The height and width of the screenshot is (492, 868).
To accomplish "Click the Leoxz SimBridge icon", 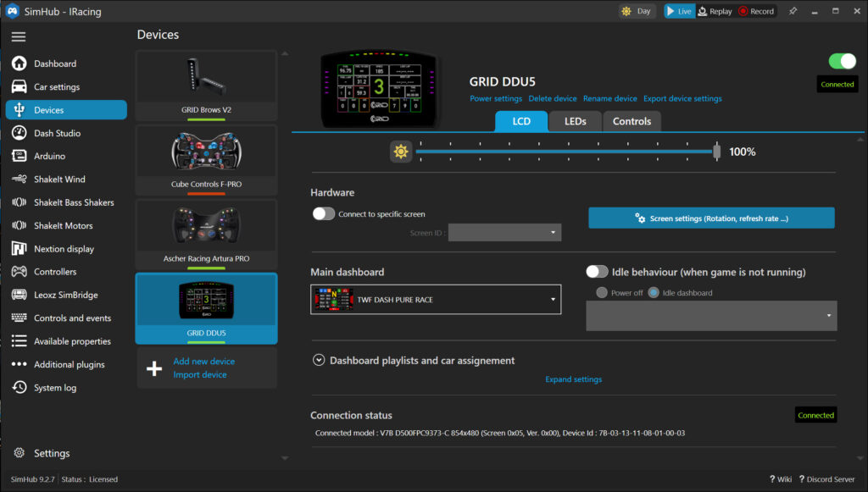I will (19, 295).
